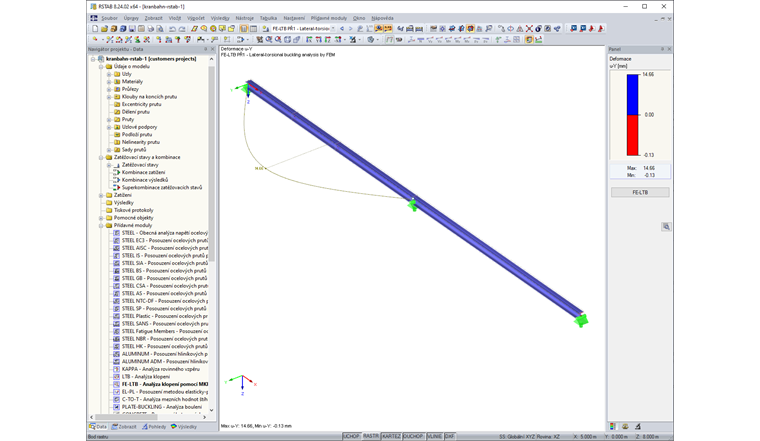Image resolution: width=760 pixels, height=441 pixels.
Task: Expand the Průřezy tree node
Action: point(109,89)
